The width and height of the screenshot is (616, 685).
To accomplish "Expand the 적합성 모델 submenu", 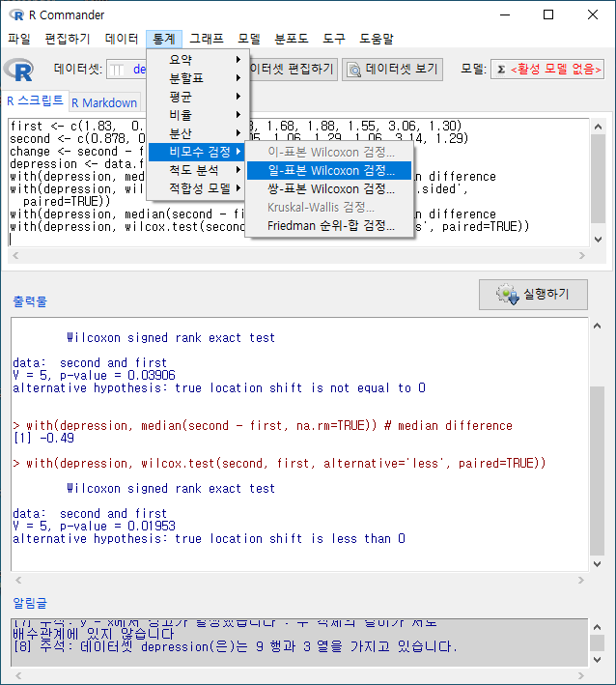I will 198,188.
